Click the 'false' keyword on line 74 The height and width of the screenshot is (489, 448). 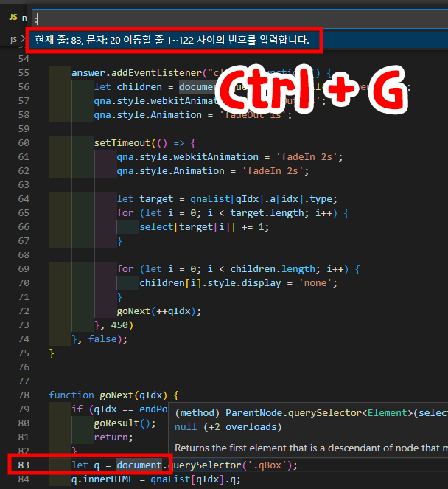(x=102, y=339)
